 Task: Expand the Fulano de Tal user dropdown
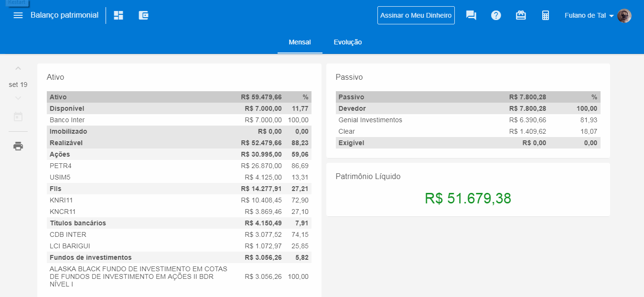click(x=589, y=15)
